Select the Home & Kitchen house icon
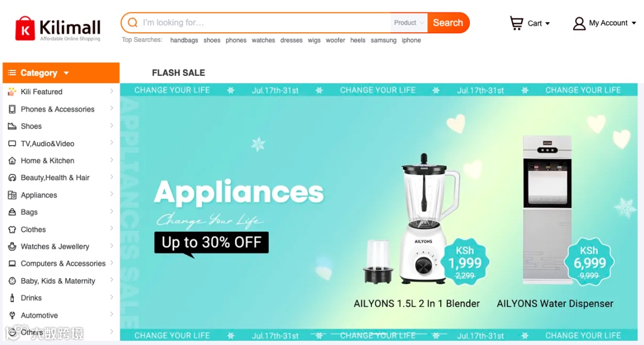Viewport: 644px width, 345px height. tap(13, 161)
